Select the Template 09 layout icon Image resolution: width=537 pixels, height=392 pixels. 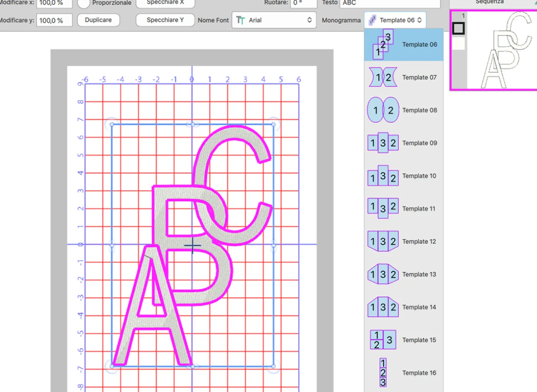point(383,143)
